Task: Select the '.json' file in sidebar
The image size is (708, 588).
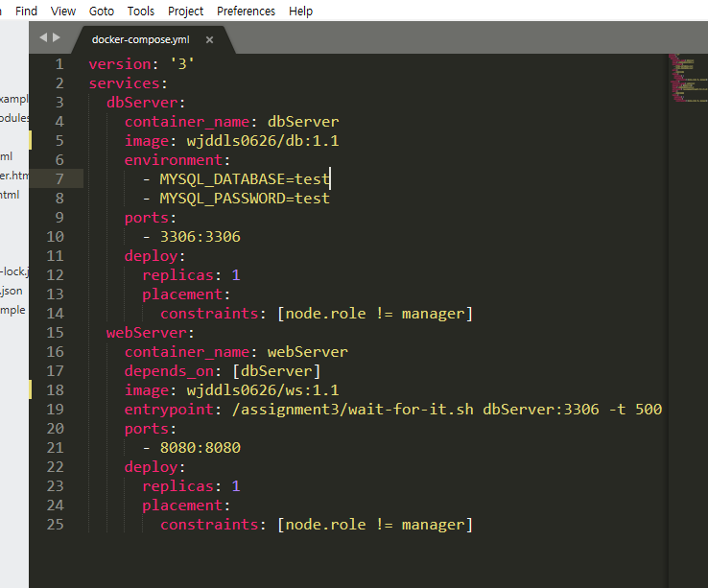Action: coord(12,291)
